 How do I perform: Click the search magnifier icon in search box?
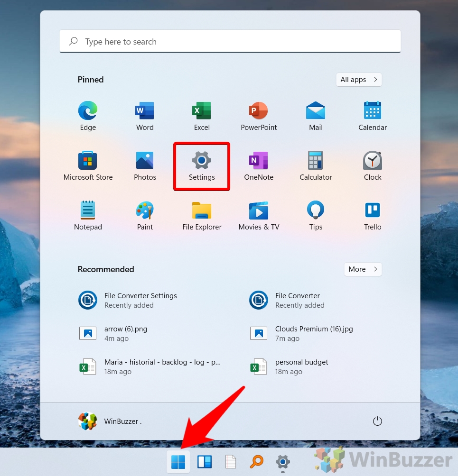click(x=73, y=41)
